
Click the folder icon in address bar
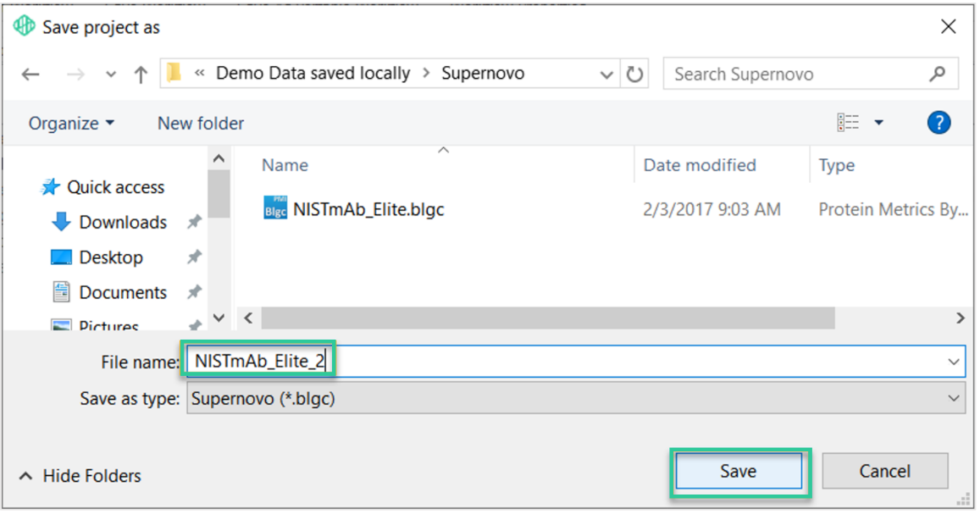pos(174,73)
